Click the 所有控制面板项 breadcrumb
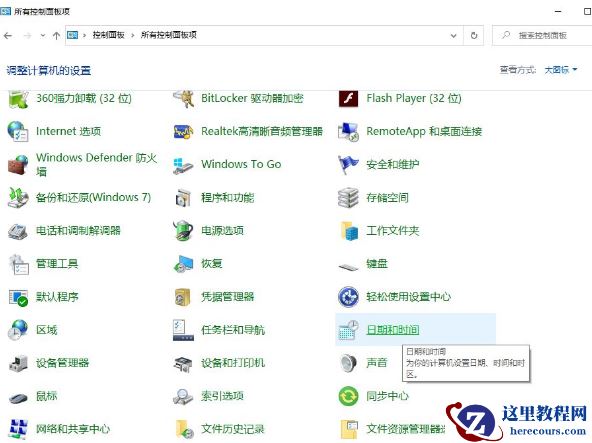 [169, 35]
